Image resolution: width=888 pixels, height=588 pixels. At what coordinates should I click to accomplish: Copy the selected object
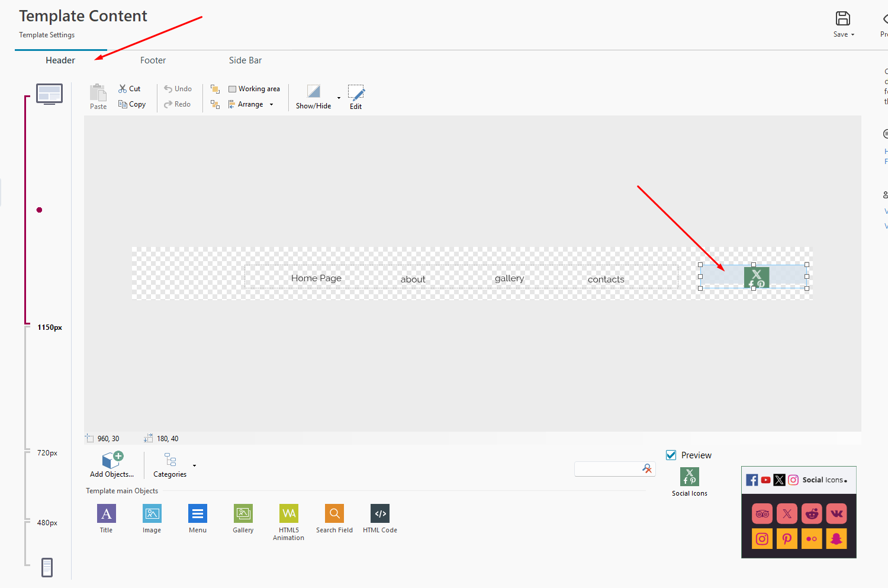click(x=132, y=104)
